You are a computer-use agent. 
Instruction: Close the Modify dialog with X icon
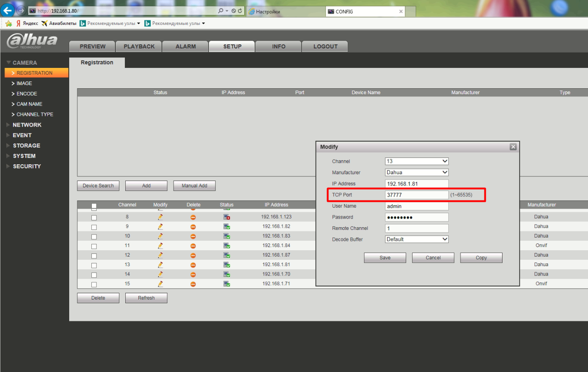[513, 147]
